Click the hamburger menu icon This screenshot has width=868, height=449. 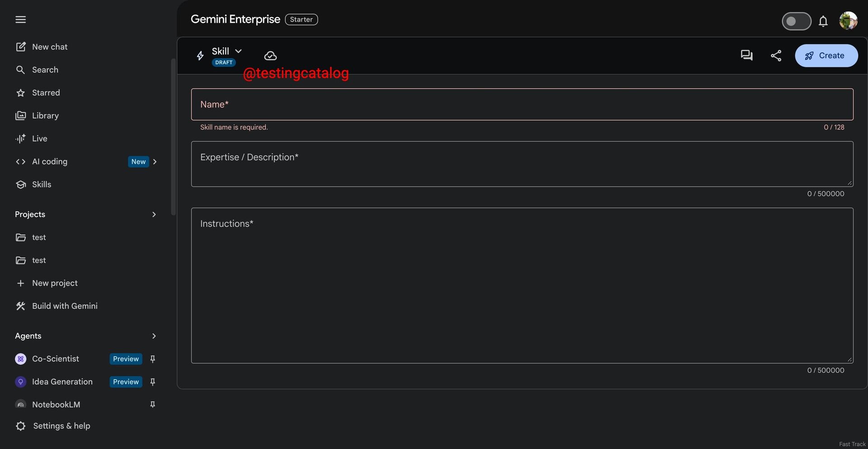pyautogui.click(x=20, y=19)
